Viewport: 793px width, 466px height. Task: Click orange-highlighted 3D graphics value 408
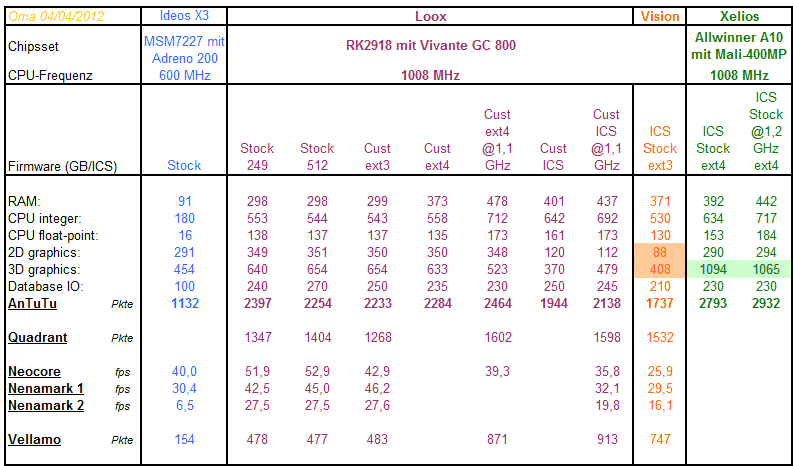[x=660, y=270]
